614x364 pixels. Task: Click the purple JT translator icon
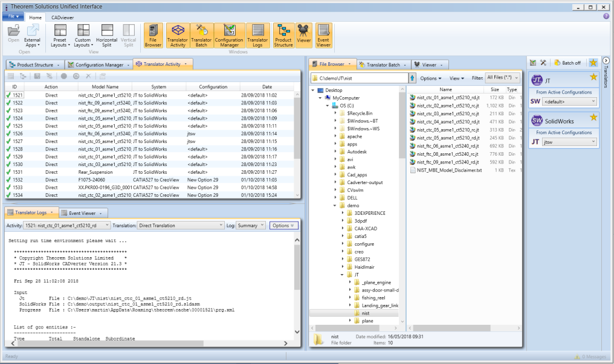(x=537, y=80)
